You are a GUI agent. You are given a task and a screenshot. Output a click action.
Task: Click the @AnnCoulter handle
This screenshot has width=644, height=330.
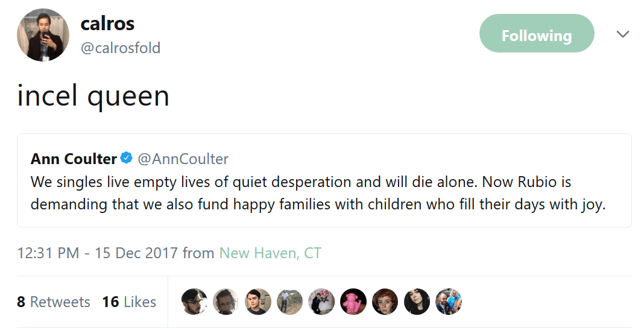pyautogui.click(x=183, y=159)
